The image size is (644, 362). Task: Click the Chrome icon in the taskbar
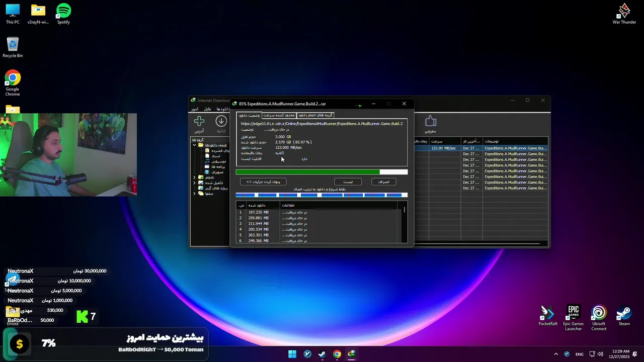(x=337, y=354)
